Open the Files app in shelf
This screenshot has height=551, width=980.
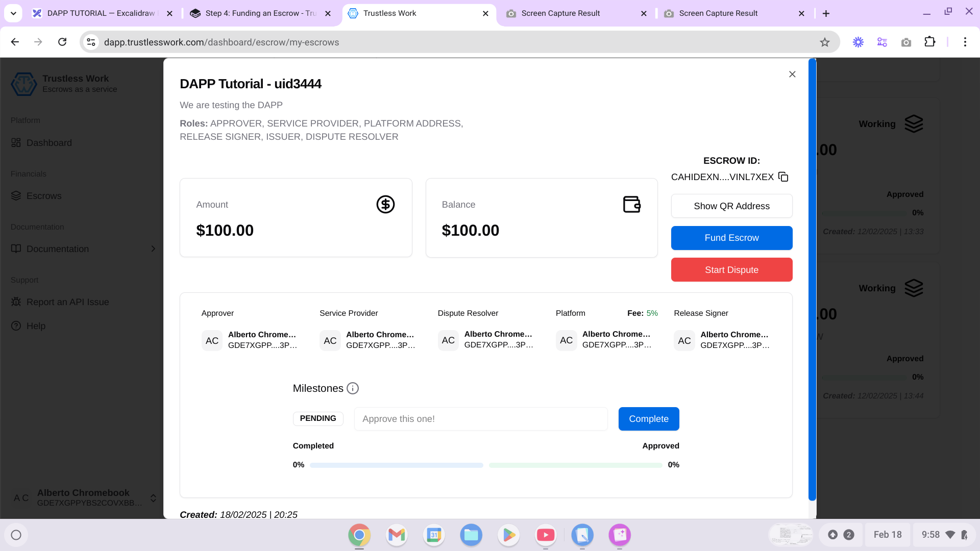click(471, 535)
